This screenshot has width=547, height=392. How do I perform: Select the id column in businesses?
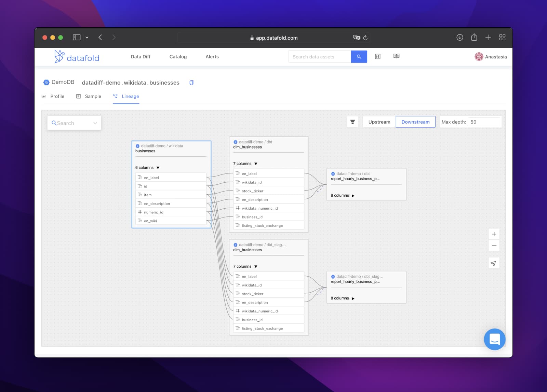[171, 186]
